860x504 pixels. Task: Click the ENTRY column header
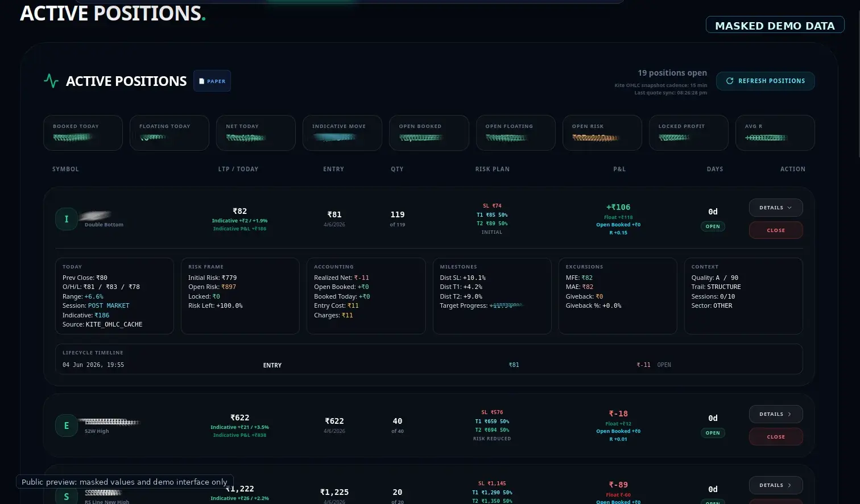[333, 169]
